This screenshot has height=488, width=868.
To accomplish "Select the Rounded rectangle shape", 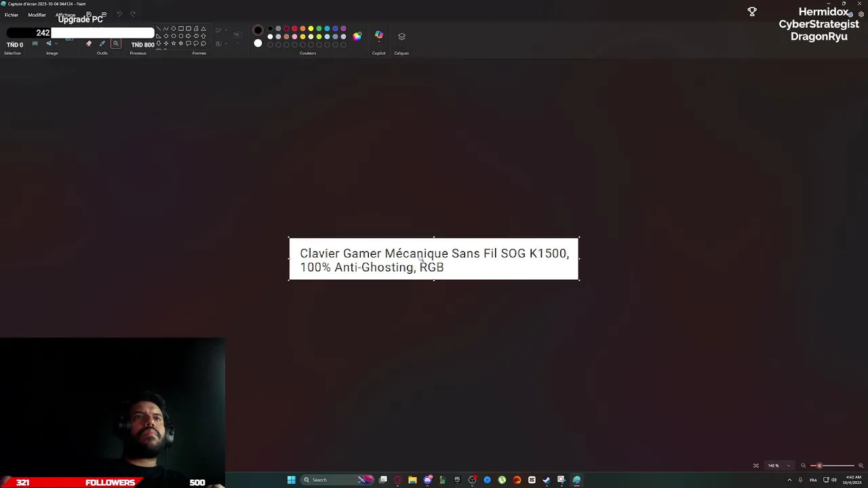I will (189, 28).
